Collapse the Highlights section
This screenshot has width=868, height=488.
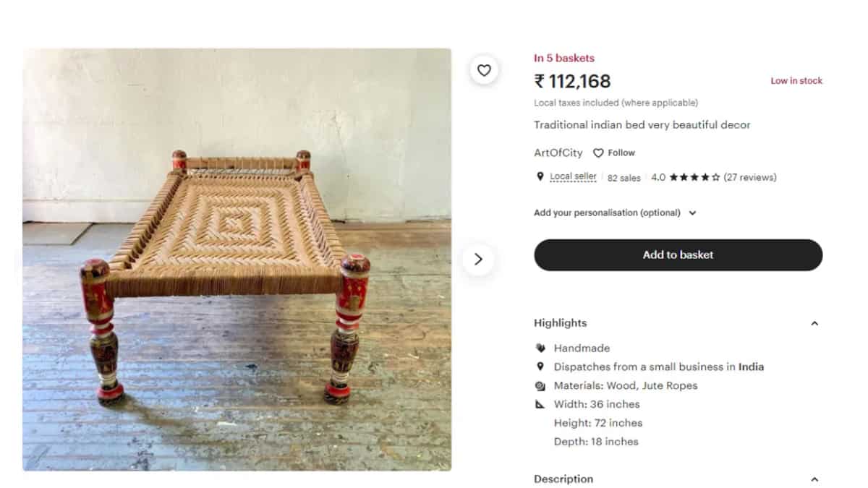click(814, 323)
